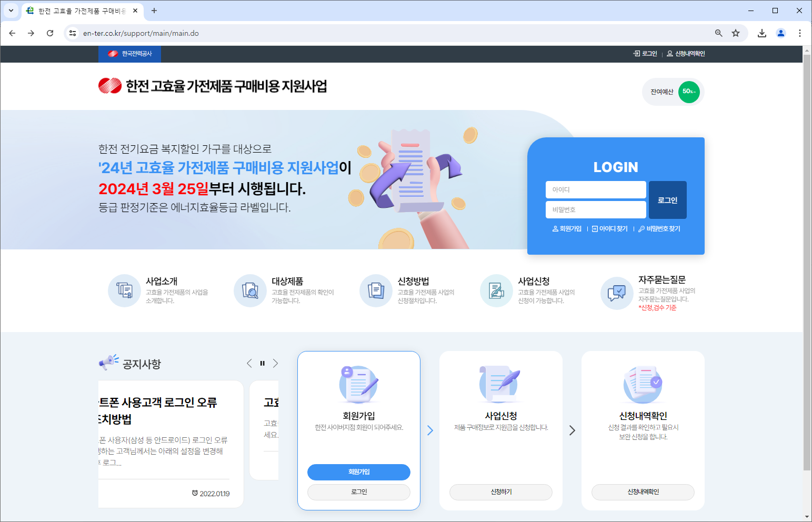
Task: Click the red *신청,검수 기준 text
Action: tap(657, 308)
